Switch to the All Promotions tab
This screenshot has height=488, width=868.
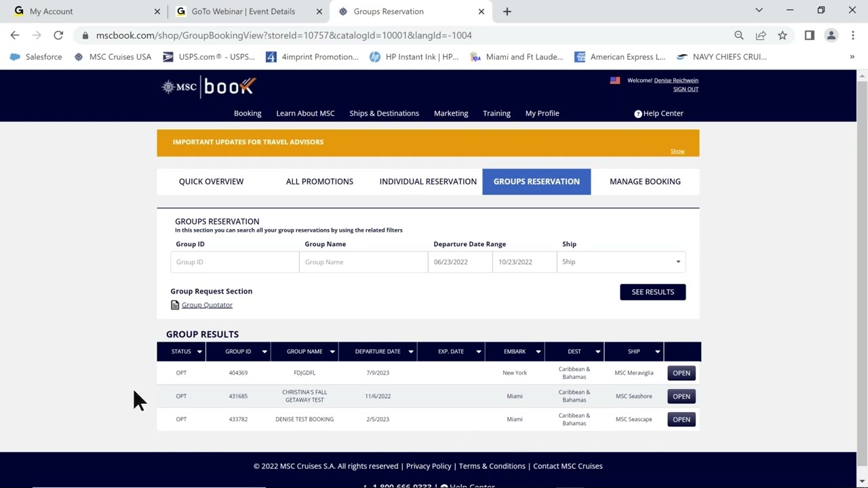point(319,182)
